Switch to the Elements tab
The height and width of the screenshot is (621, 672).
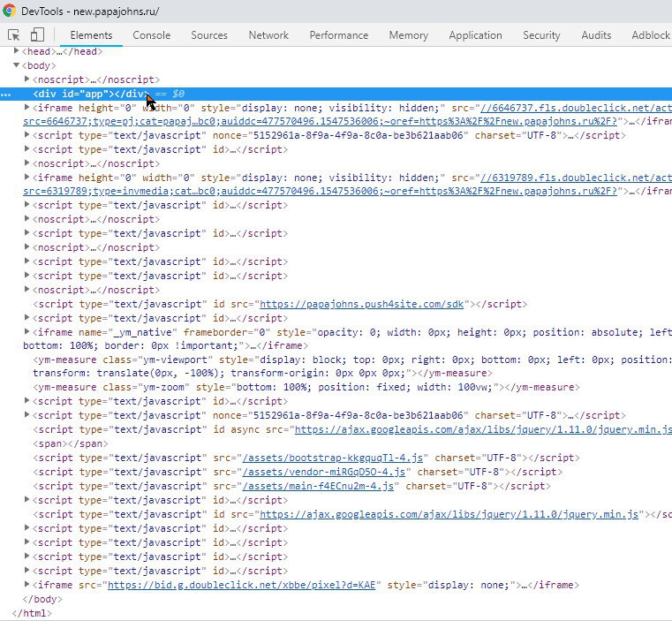coord(91,35)
